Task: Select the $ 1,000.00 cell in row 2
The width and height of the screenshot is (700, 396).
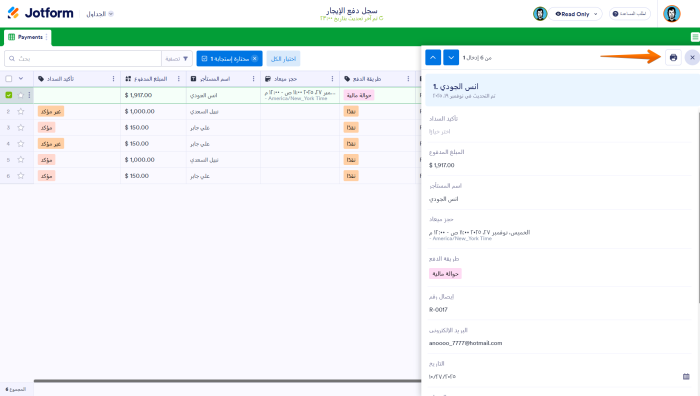Action: pyautogui.click(x=153, y=111)
